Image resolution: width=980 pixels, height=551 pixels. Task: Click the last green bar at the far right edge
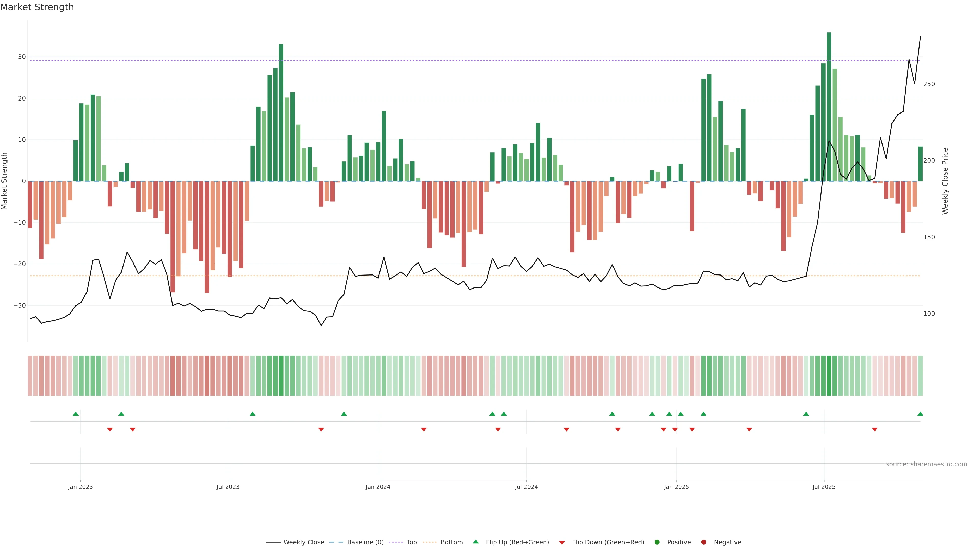tap(920, 164)
